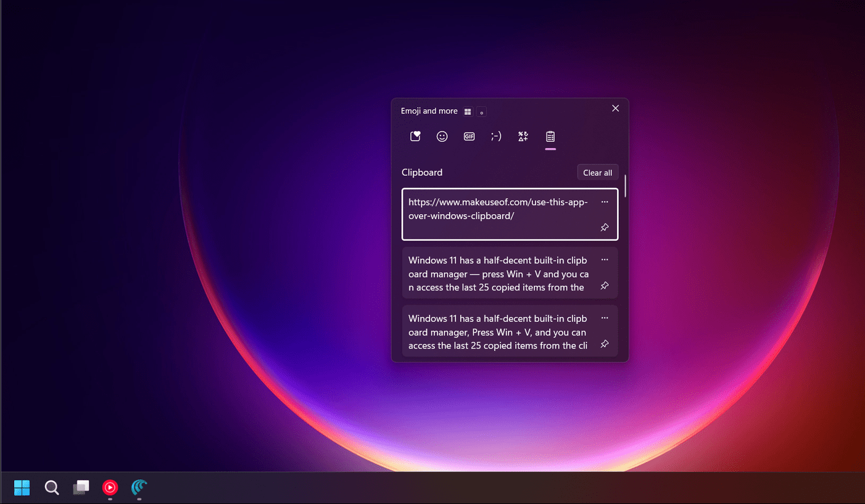The width and height of the screenshot is (865, 504).
Task: Click the grid icon beside Emoji and more
Action: click(x=467, y=111)
